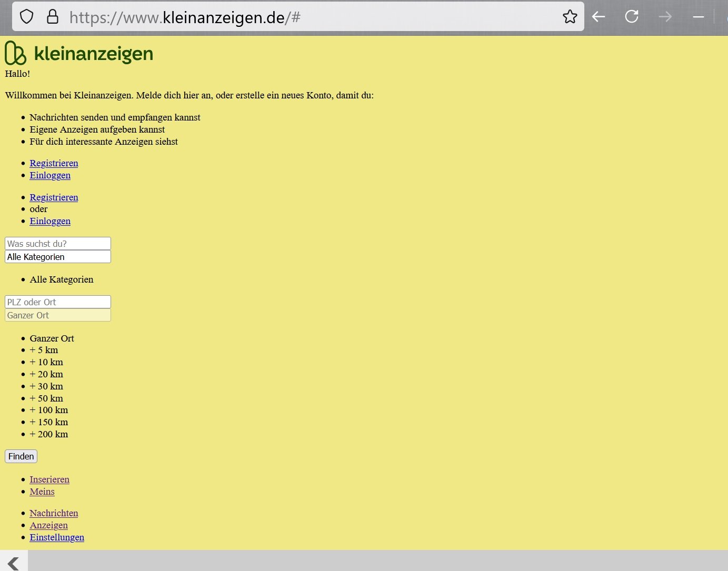Open the Einloggen link below 'oder'

pos(50,221)
